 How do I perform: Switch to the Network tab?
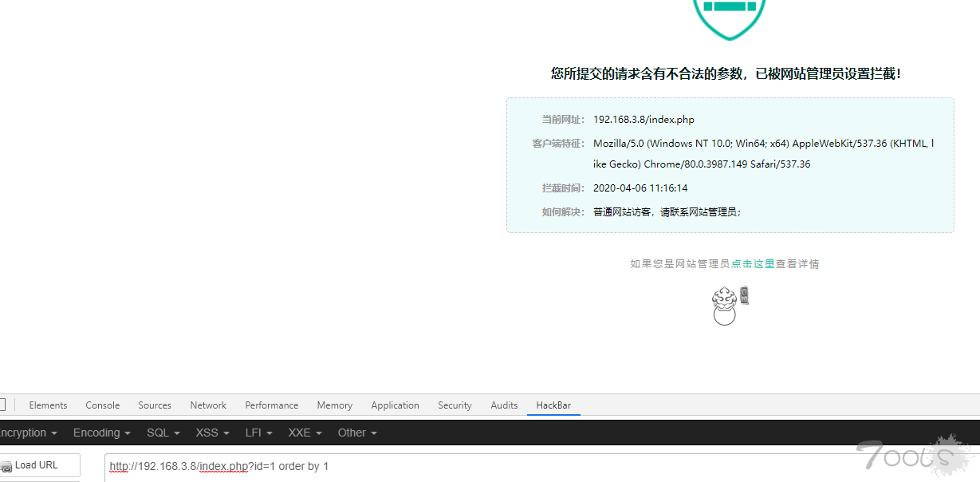click(x=208, y=405)
